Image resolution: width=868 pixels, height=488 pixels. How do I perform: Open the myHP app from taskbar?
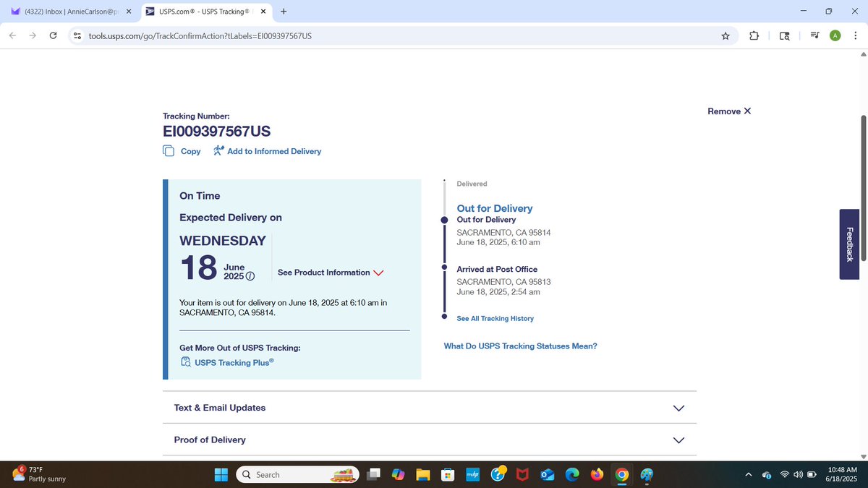pos(473,475)
